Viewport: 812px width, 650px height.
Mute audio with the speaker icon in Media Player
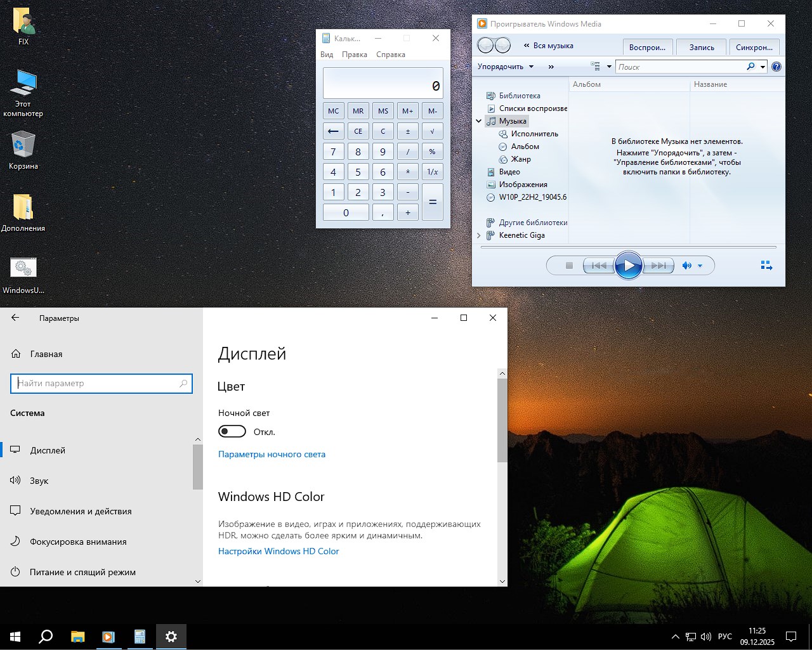coord(687,266)
